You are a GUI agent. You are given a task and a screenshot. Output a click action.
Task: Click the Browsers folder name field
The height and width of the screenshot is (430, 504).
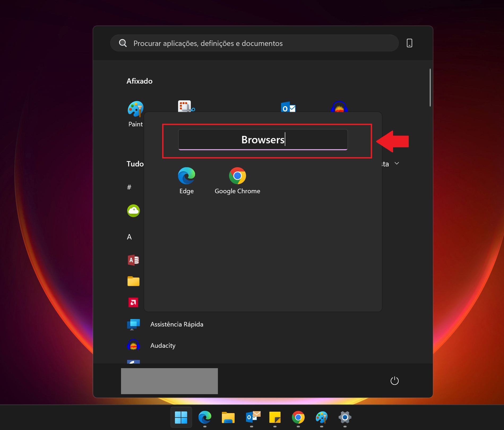pyautogui.click(x=263, y=140)
